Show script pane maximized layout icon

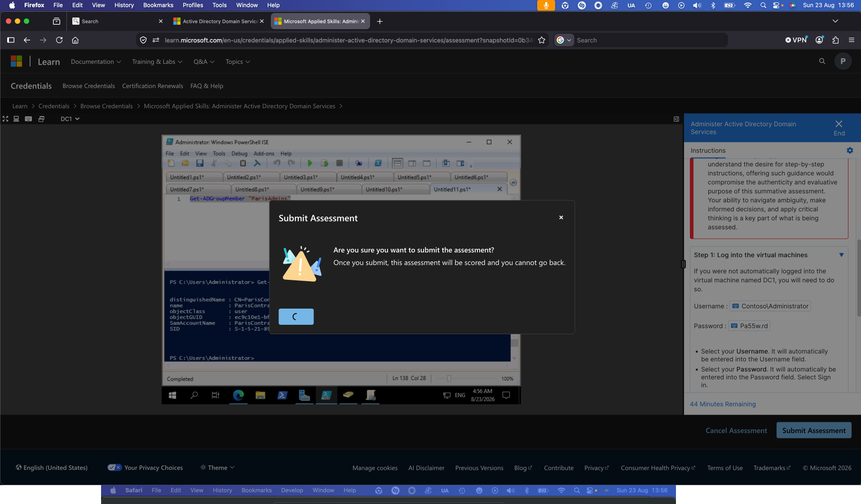[427, 164]
